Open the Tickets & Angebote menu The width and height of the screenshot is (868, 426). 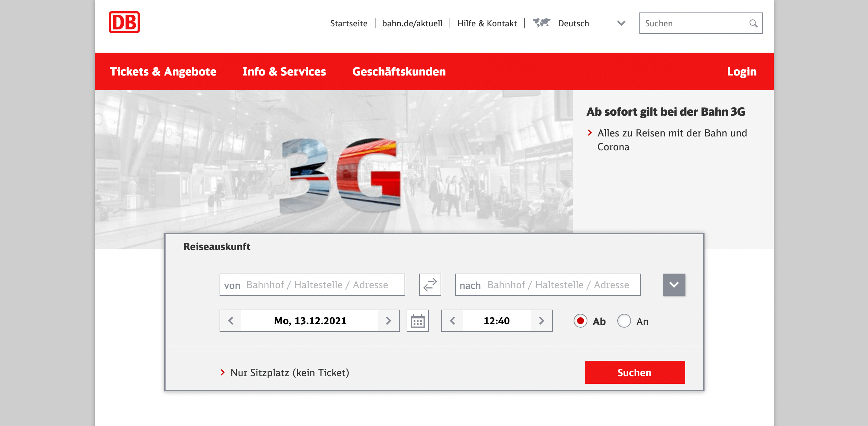[163, 72]
